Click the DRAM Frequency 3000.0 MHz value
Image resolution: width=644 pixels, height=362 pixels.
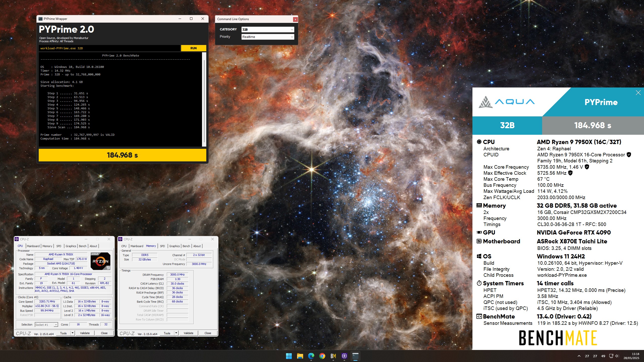pyautogui.click(x=177, y=275)
